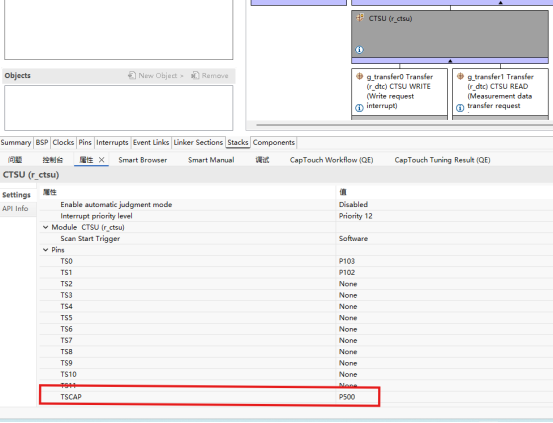Go to the Interrupts tab

[112, 143]
